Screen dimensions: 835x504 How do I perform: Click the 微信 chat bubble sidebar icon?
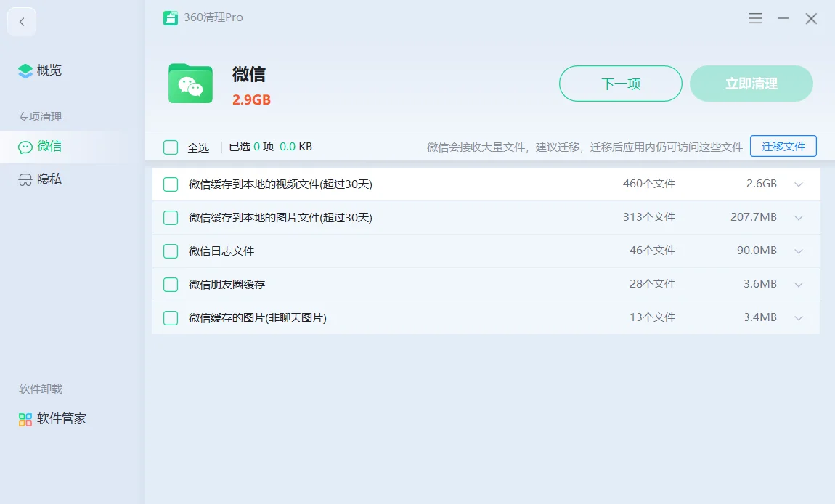[x=25, y=147]
